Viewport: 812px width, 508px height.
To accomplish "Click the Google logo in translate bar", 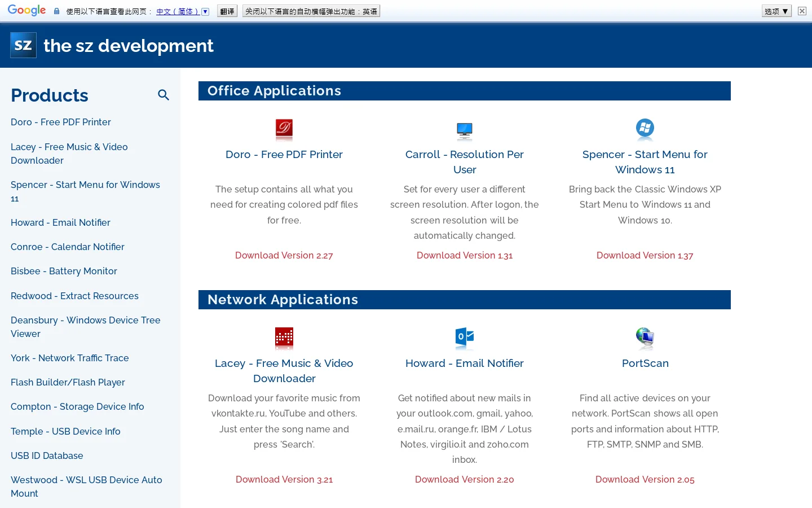I will tap(27, 11).
